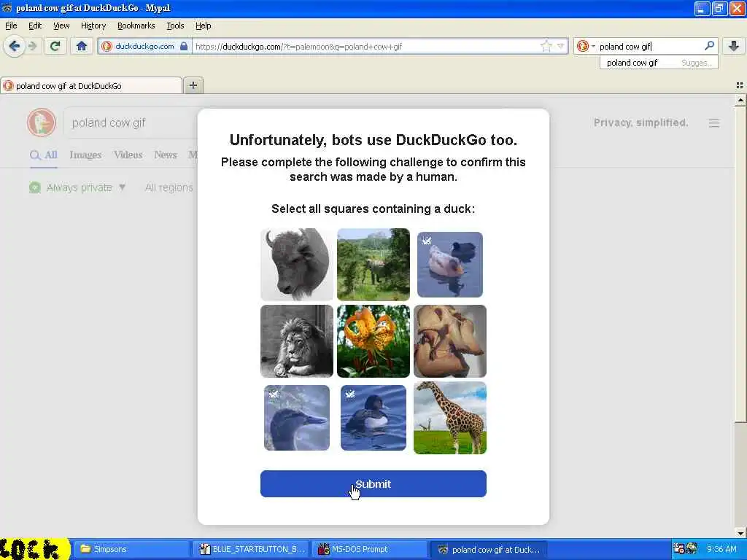This screenshot has height=560, width=747.
Task: Click the scrollbar up arrow
Action: click(x=740, y=100)
